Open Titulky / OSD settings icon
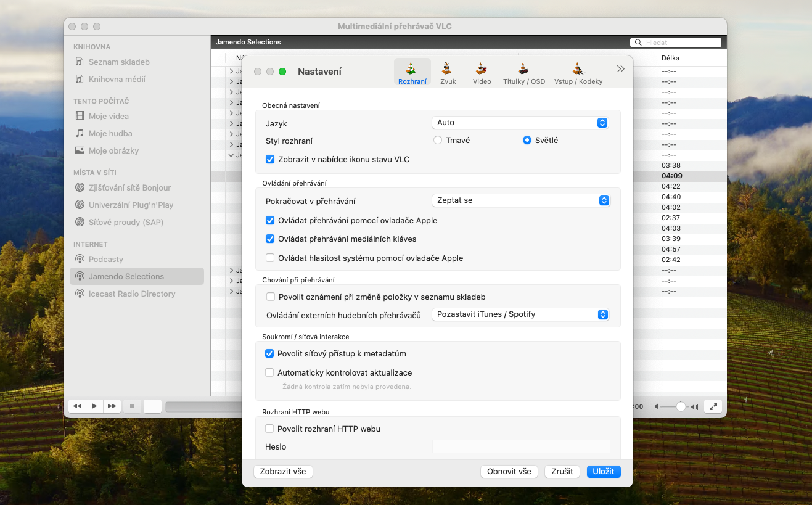Image resolution: width=812 pixels, height=505 pixels. pyautogui.click(x=523, y=73)
